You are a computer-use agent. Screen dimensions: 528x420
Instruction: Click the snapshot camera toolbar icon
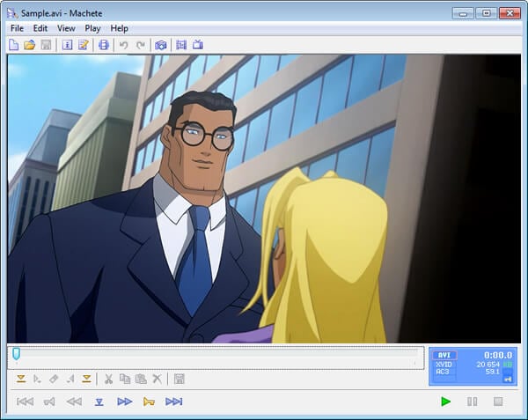pyautogui.click(x=161, y=45)
